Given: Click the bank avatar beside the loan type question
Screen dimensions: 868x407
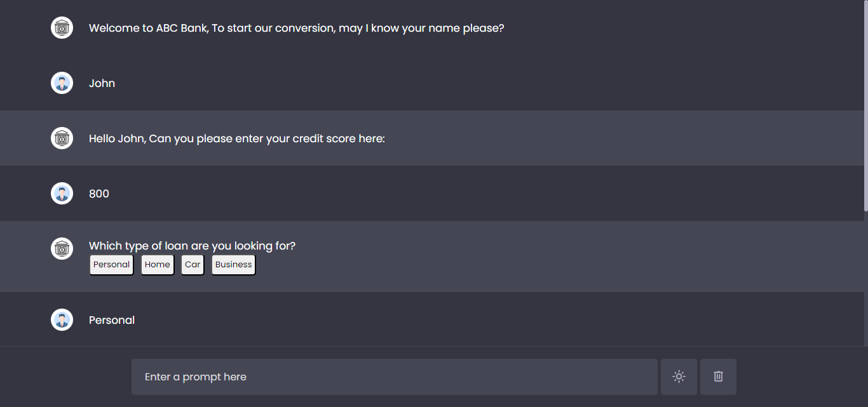Looking at the screenshot, I should [x=62, y=248].
